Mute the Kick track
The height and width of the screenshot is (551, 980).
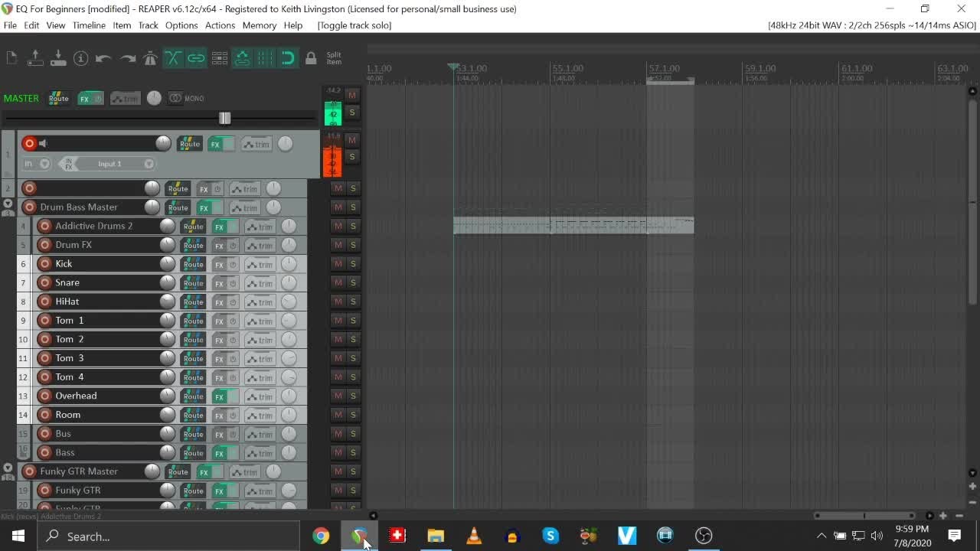pos(338,263)
